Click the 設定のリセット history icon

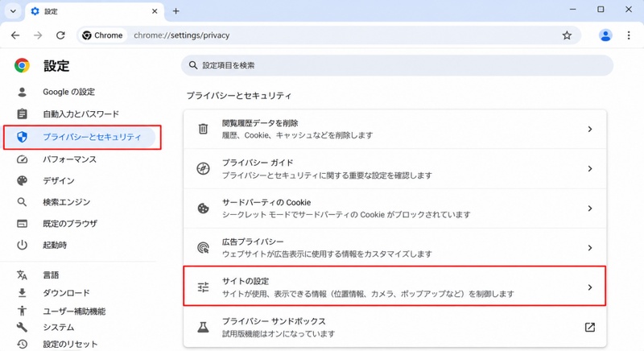(x=23, y=344)
